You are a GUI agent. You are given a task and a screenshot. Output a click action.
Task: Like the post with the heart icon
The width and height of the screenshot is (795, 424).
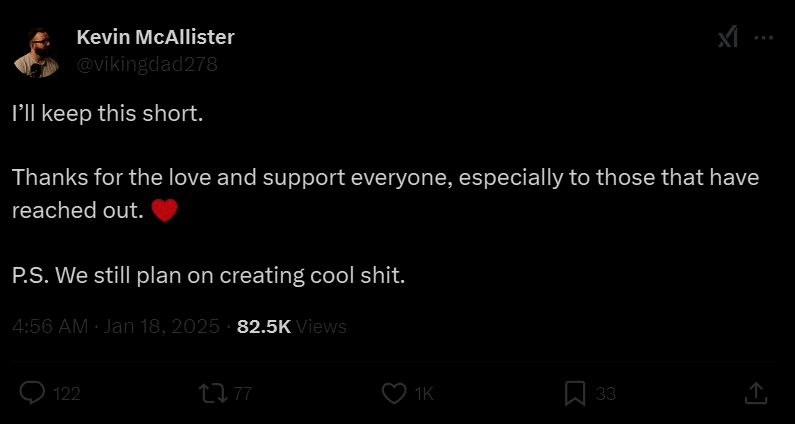point(395,394)
